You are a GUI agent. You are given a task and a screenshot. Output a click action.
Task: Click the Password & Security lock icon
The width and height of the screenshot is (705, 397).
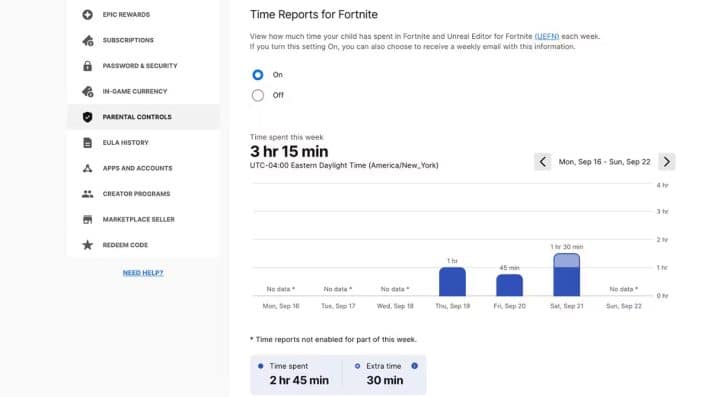point(87,66)
